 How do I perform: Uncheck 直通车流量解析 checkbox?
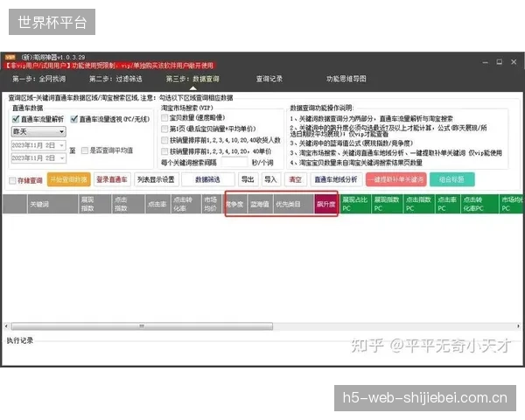[x=16, y=119]
